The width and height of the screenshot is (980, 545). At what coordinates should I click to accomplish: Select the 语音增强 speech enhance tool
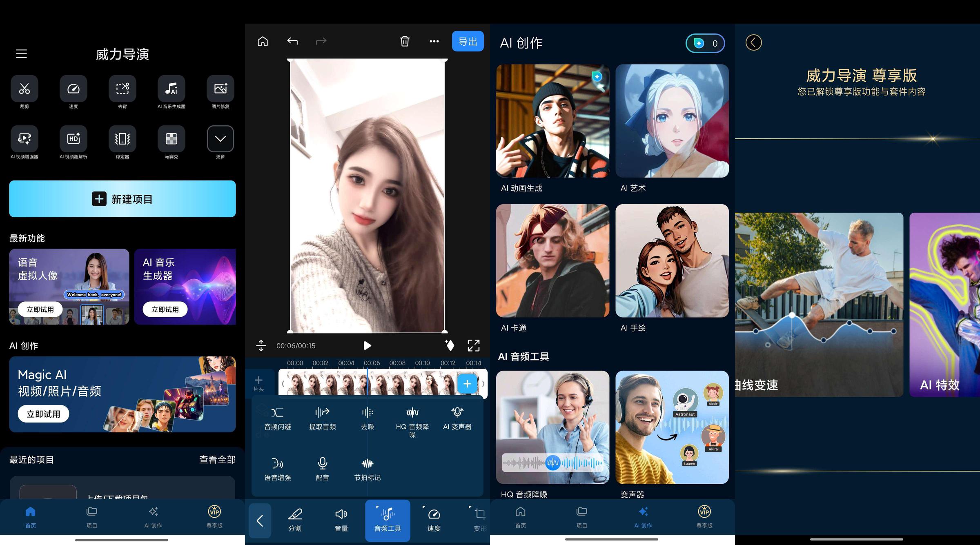(278, 469)
